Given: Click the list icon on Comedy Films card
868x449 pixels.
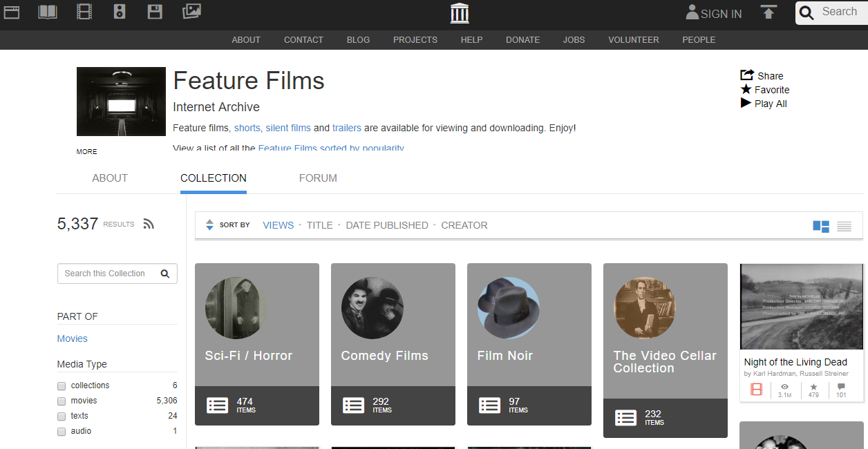Looking at the screenshot, I should [353, 405].
